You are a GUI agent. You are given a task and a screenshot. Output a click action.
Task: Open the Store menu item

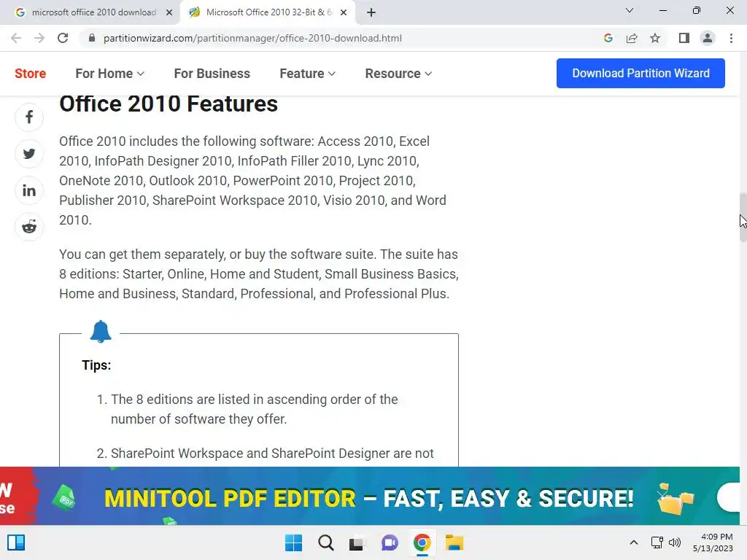[x=31, y=74]
